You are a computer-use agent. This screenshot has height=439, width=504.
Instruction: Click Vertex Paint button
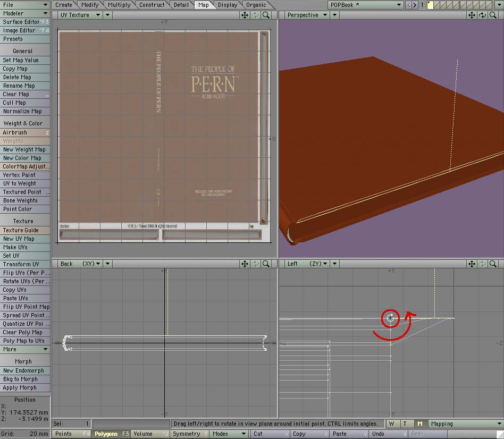[25, 175]
